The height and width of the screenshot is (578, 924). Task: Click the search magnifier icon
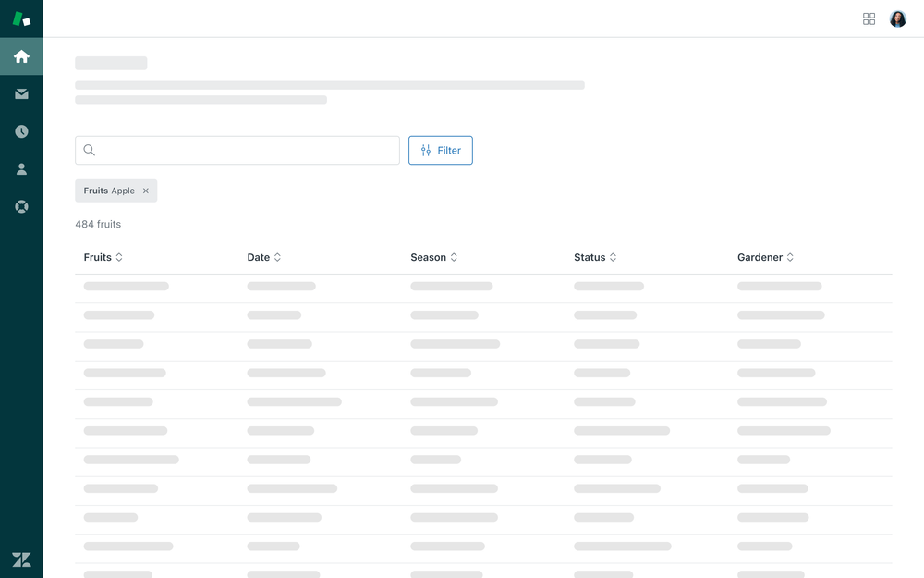pos(89,150)
